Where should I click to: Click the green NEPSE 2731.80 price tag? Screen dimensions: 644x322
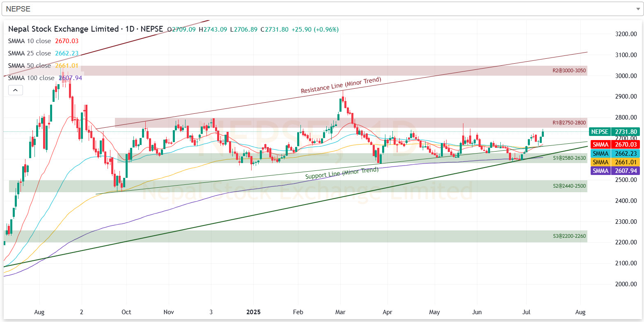pos(614,132)
